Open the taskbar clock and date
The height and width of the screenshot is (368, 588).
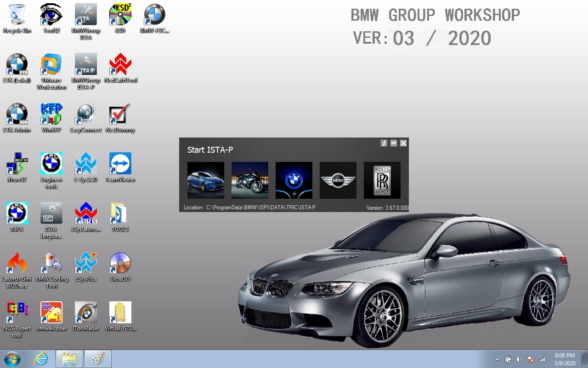[565, 359]
